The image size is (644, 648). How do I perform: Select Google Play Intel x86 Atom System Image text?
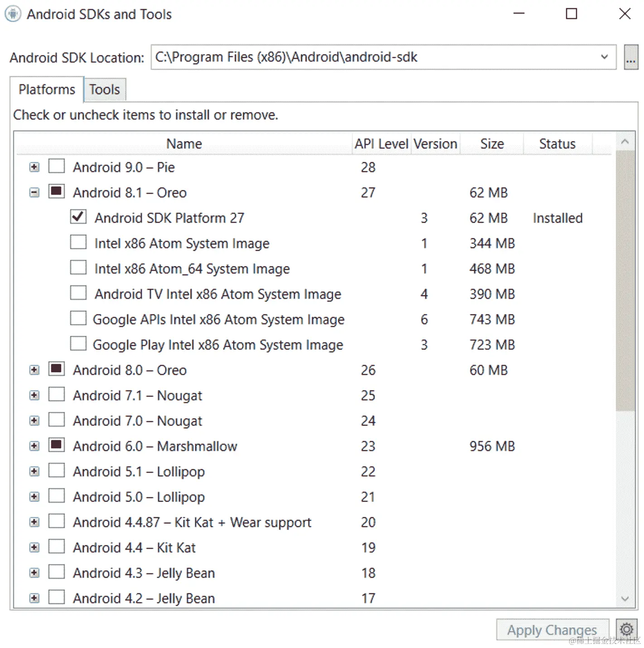(218, 345)
